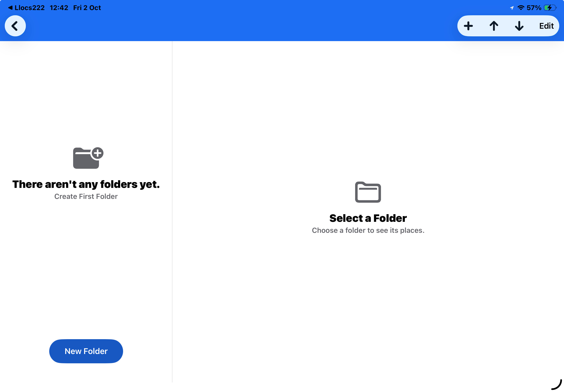
Task: Click the Fri 2 Oct date label
Action: pos(87,8)
